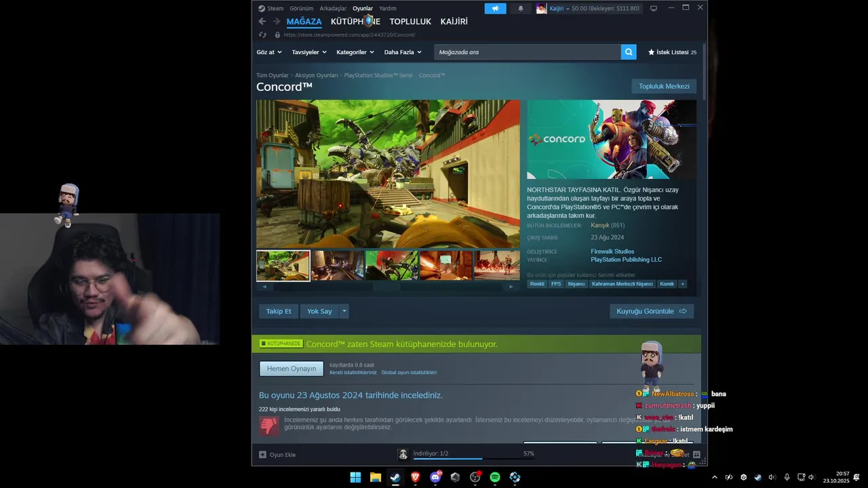Click the Aksiyon Oyunları breadcrumb

(316, 75)
